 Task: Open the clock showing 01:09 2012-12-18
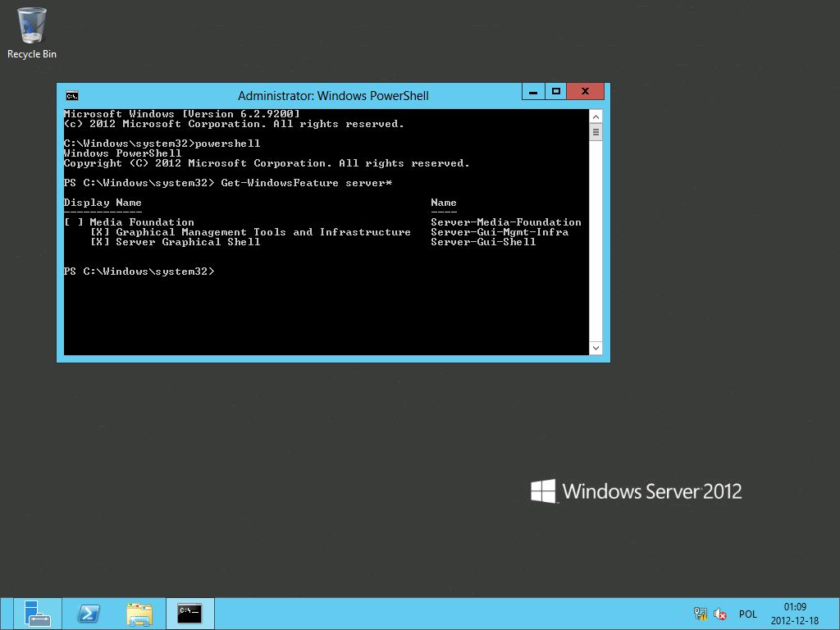[x=795, y=614]
